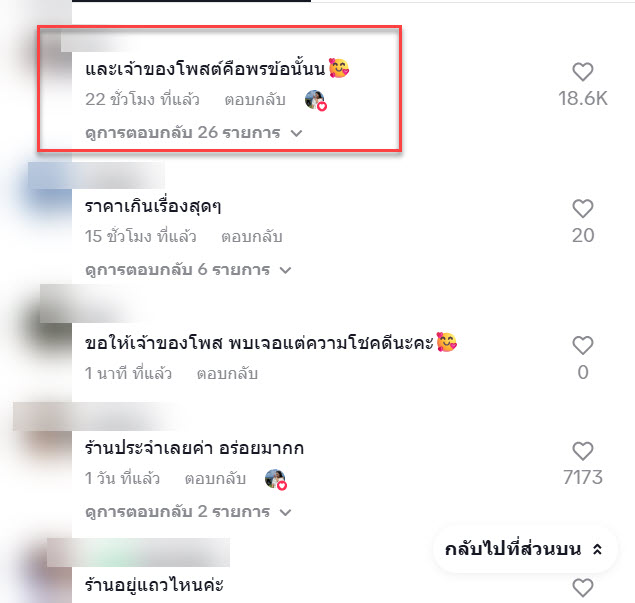
Task: Expand 'ดูการตอบกลับ 6 รายการ' replies
Action: click(x=188, y=270)
